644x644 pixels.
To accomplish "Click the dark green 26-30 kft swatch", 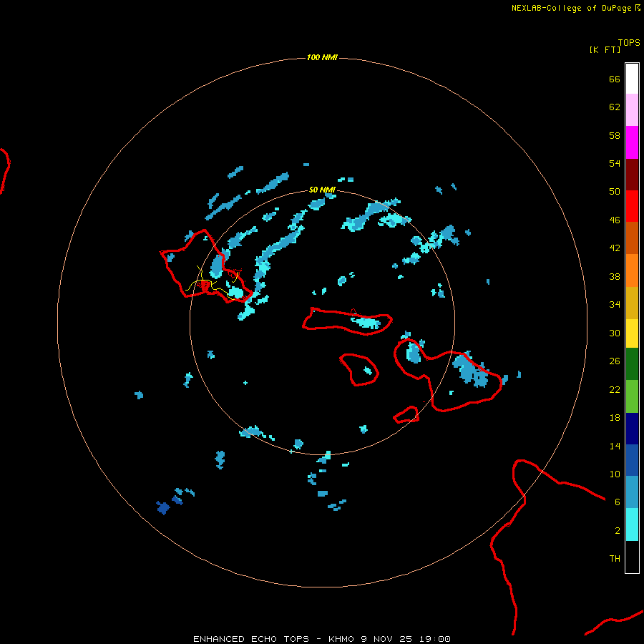I will 632,364.
